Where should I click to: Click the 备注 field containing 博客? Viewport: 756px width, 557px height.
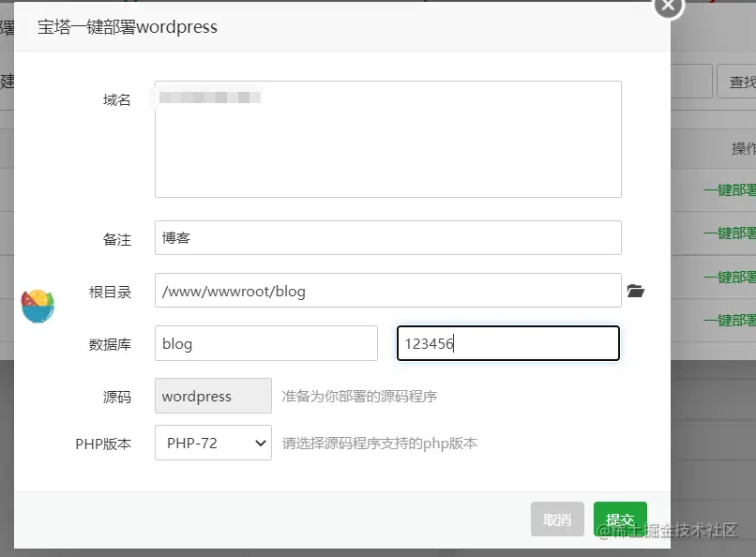388,237
